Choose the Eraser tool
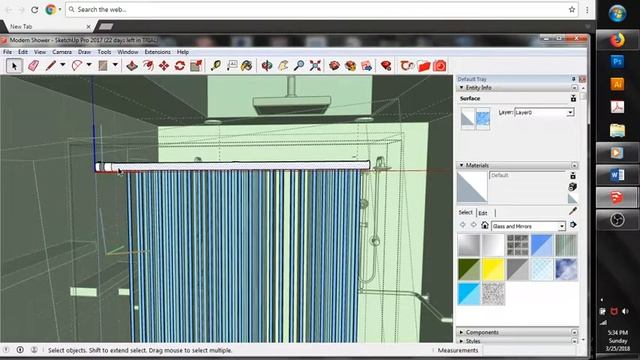 33,66
